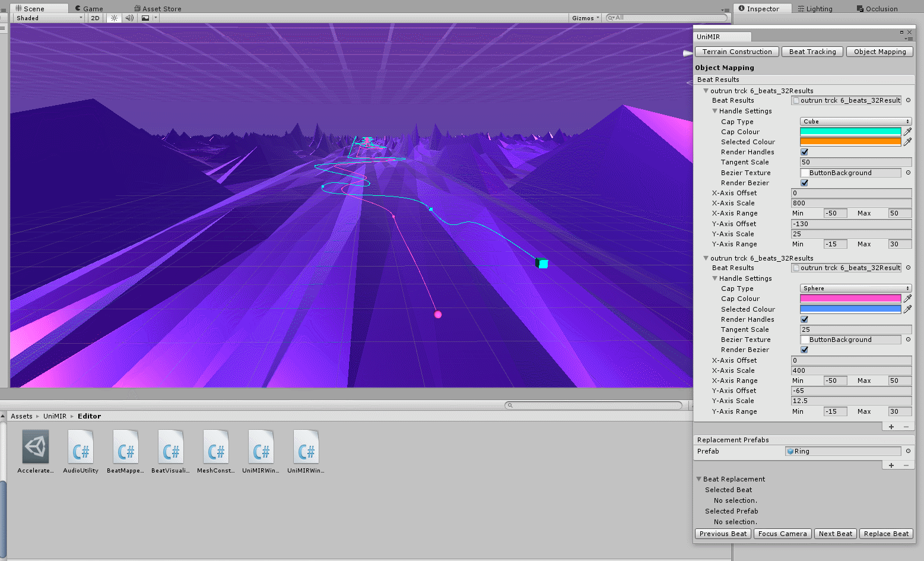Toggle 2D scene view mode
The height and width of the screenshot is (561, 924).
point(95,18)
